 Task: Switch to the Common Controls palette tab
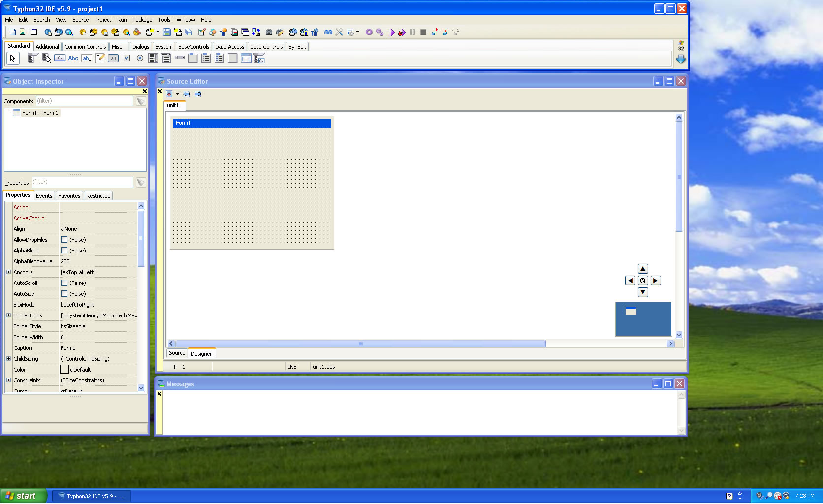click(x=85, y=47)
